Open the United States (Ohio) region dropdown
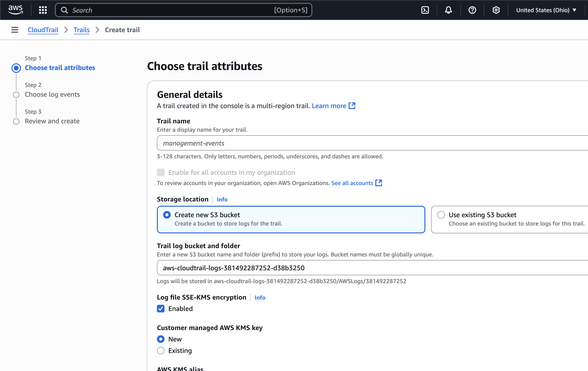588x371 pixels. (546, 10)
